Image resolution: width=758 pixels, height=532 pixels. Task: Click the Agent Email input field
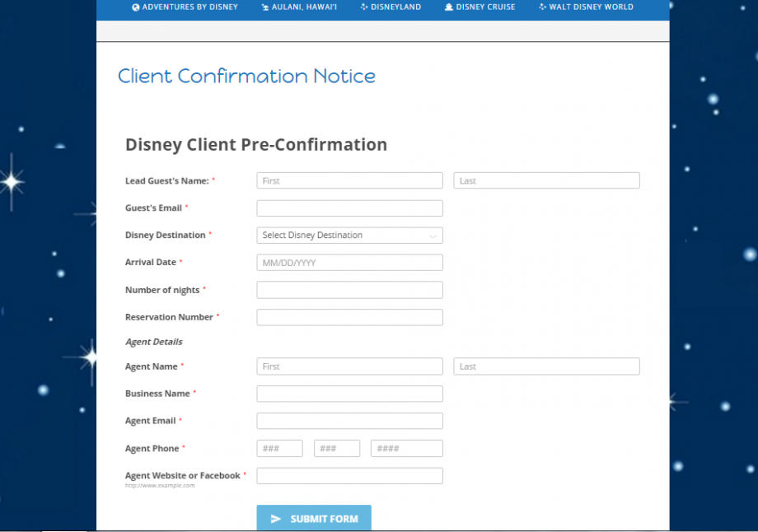[x=349, y=421]
